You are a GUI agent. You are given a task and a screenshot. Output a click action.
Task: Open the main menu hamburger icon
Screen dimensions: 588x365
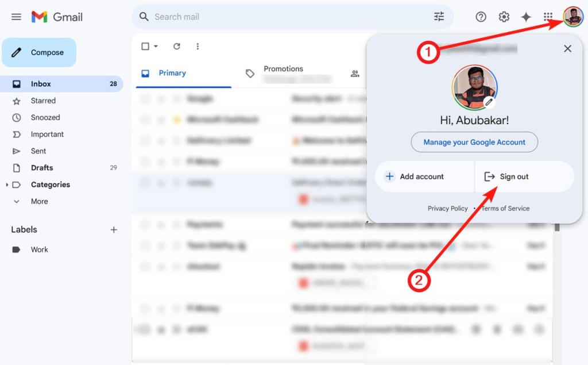click(x=16, y=17)
